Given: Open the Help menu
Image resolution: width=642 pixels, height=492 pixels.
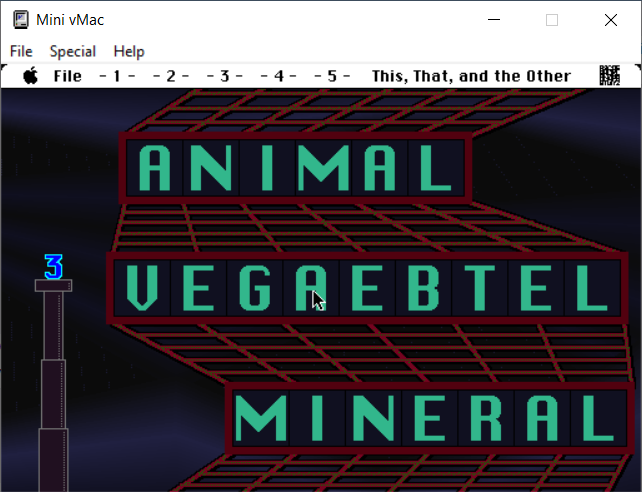Looking at the screenshot, I should tap(129, 52).
